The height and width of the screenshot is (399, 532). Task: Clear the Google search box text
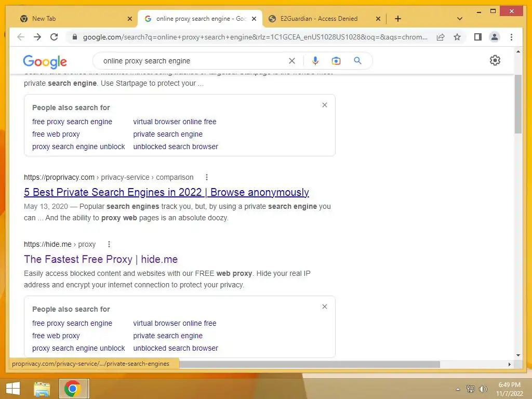pos(292,61)
